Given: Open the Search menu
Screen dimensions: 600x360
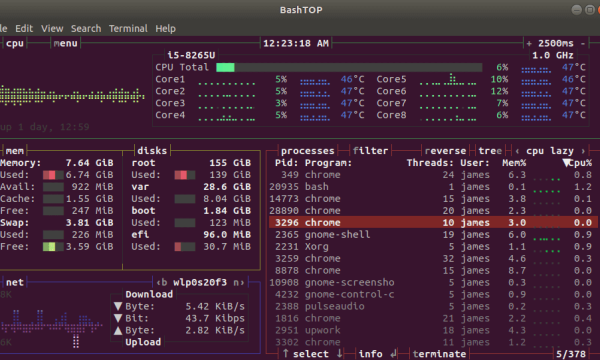Looking at the screenshot, I should pos(86,28).
